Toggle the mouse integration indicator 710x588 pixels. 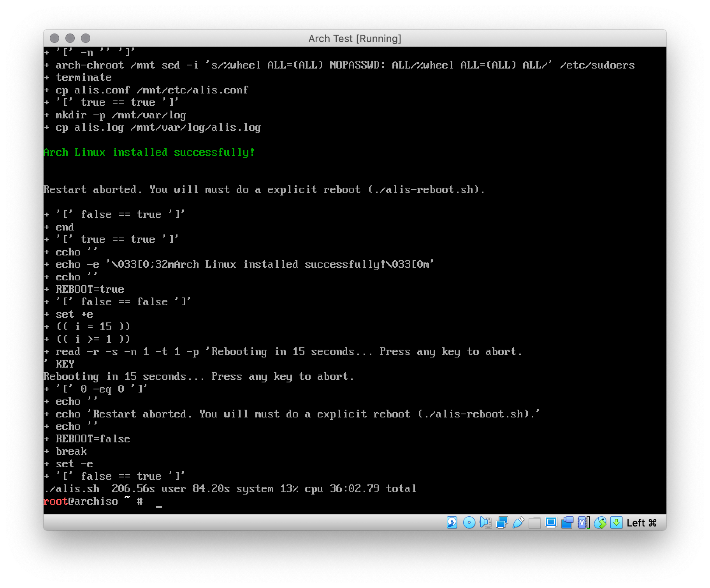601,523
